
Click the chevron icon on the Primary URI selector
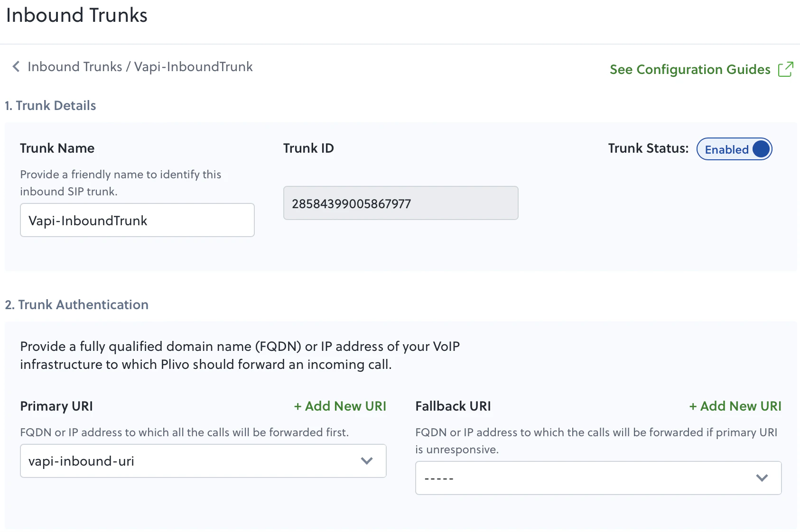[x=366, y=460]
